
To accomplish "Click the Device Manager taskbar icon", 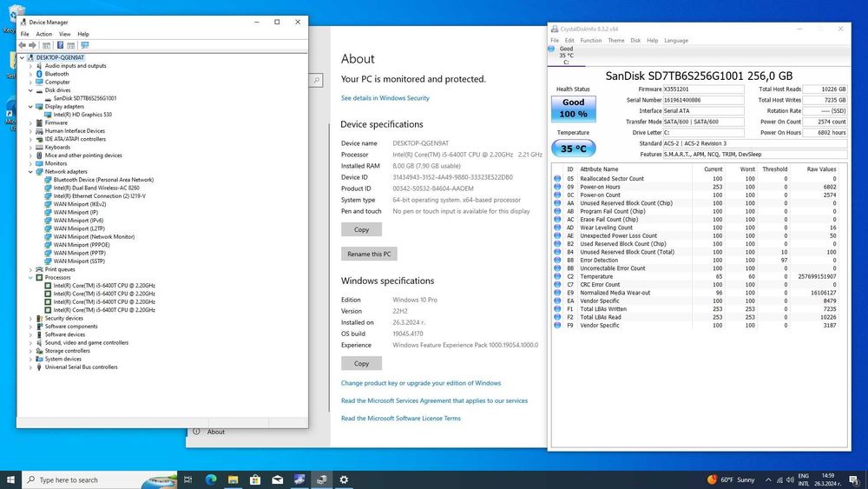I will click(x=322, y=479).
